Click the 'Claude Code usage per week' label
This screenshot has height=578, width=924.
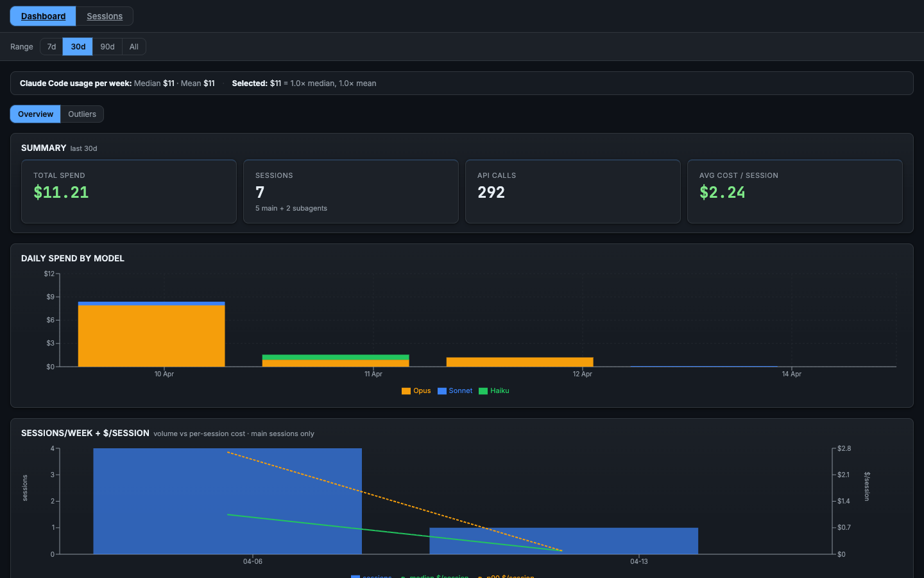[76, 83]
